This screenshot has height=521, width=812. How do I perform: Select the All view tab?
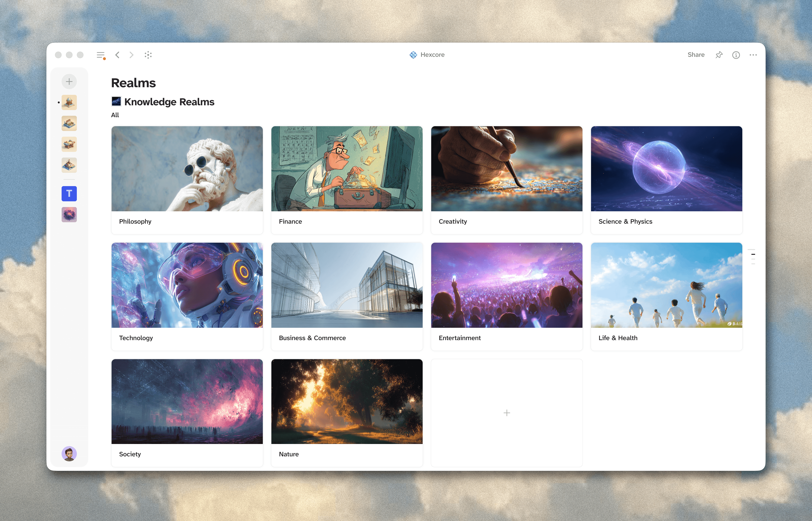pos(115,115)
